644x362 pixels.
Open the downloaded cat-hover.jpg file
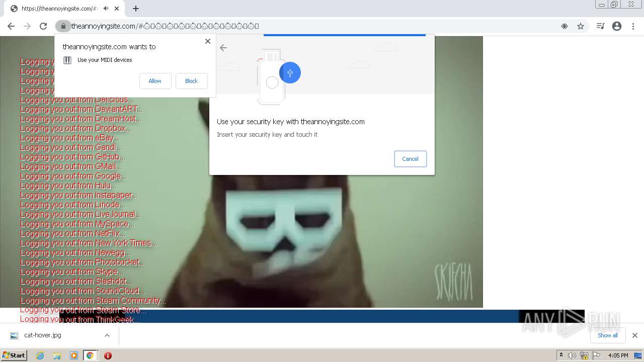(43, 335)
